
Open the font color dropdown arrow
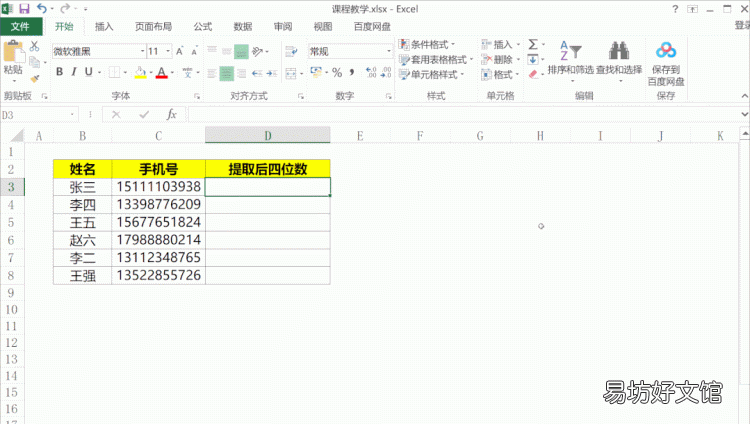pyautogui.click(x=172, y=73)
